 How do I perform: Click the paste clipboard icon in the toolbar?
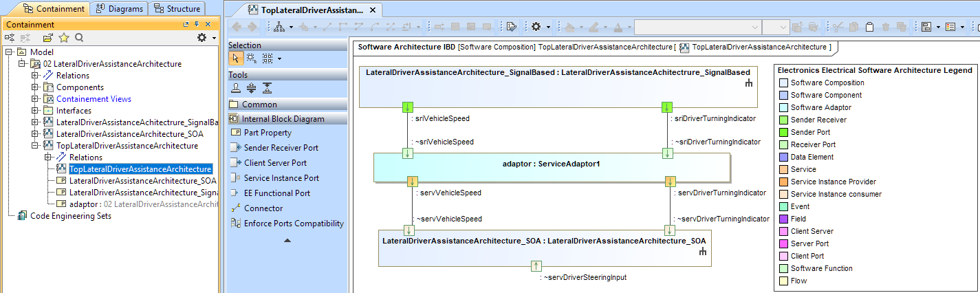pos(869,27)
